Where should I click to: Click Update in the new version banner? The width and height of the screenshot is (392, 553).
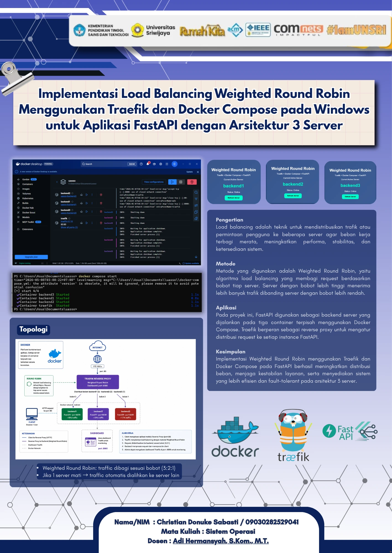[189, 172]
